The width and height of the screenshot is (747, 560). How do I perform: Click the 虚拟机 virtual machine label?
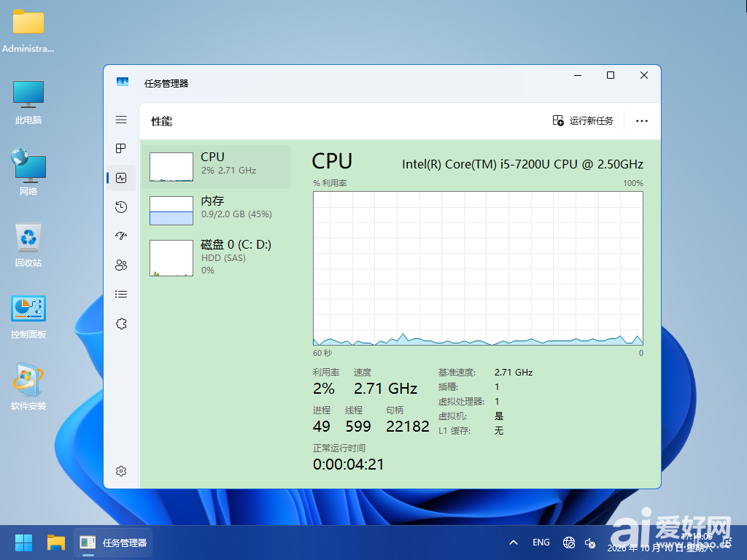tap(452, 416)
